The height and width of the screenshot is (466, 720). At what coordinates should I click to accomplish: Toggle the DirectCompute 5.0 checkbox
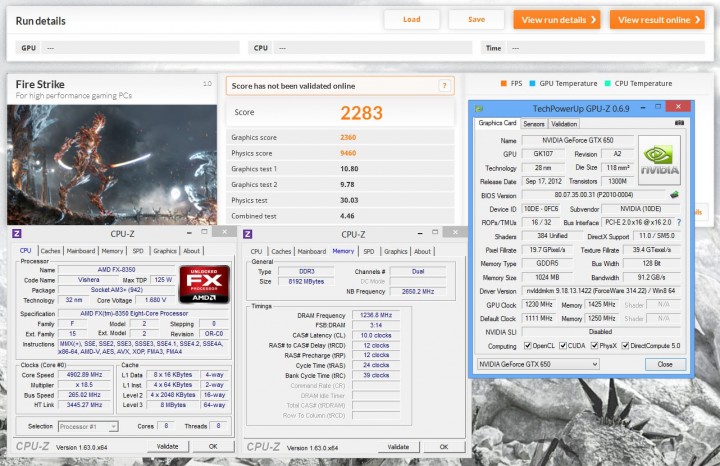point(625,346)
